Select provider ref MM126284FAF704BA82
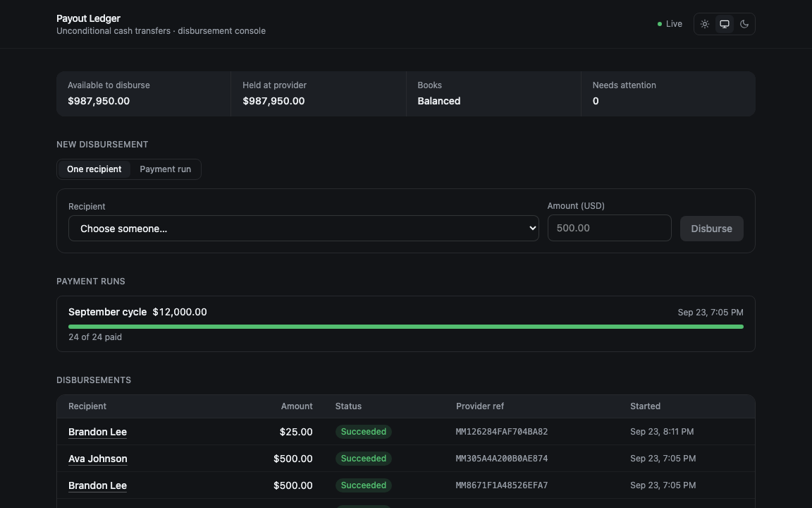Image resolution: width=812 pixels, height=508 pixels. [x=502, y=432]
